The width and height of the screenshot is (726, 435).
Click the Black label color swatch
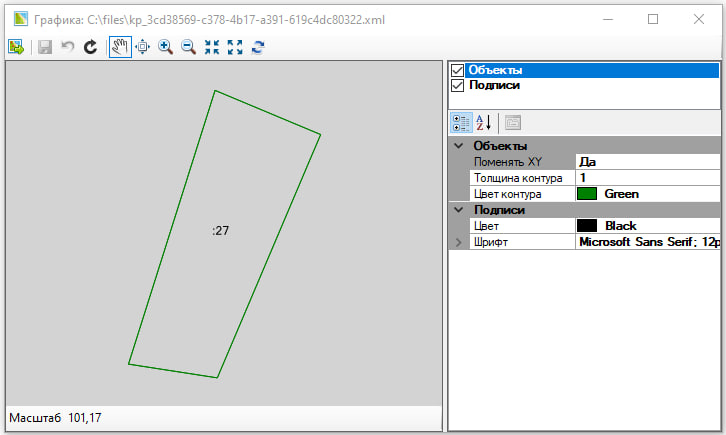(587, 226)
